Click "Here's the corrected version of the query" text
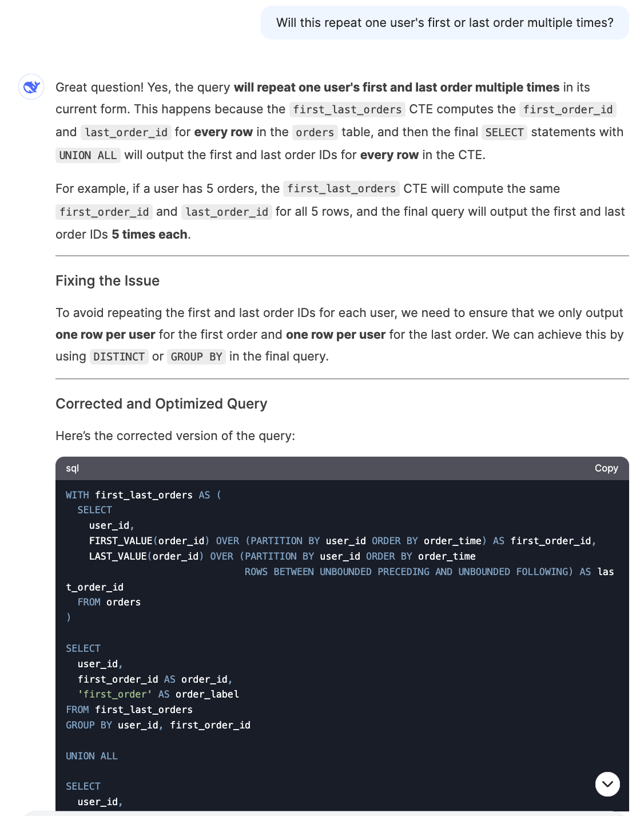 pyautogui.click(x=175, y=436)
